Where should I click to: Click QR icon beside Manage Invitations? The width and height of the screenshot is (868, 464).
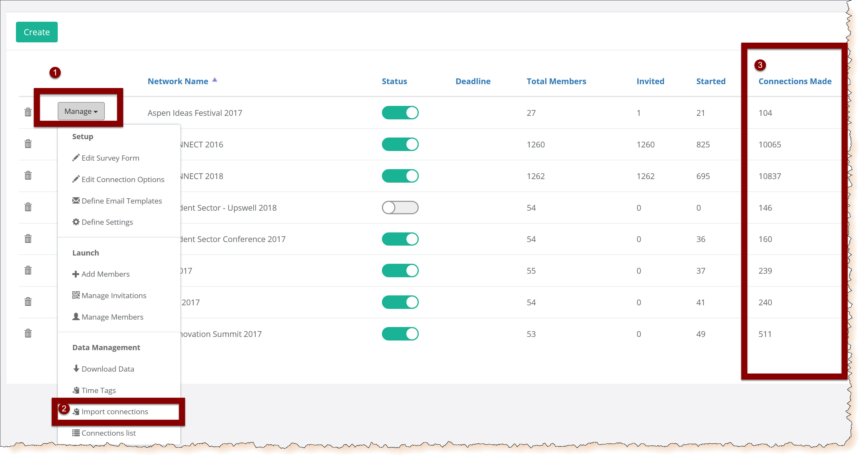click(x=76, y=295)
